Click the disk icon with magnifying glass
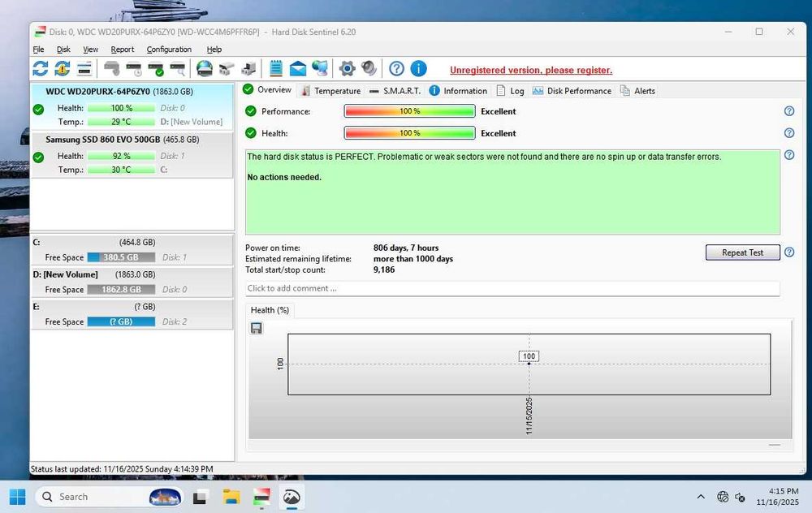This screenshot has width=812, height=513. pyautogui.click(x=178, y=68)
